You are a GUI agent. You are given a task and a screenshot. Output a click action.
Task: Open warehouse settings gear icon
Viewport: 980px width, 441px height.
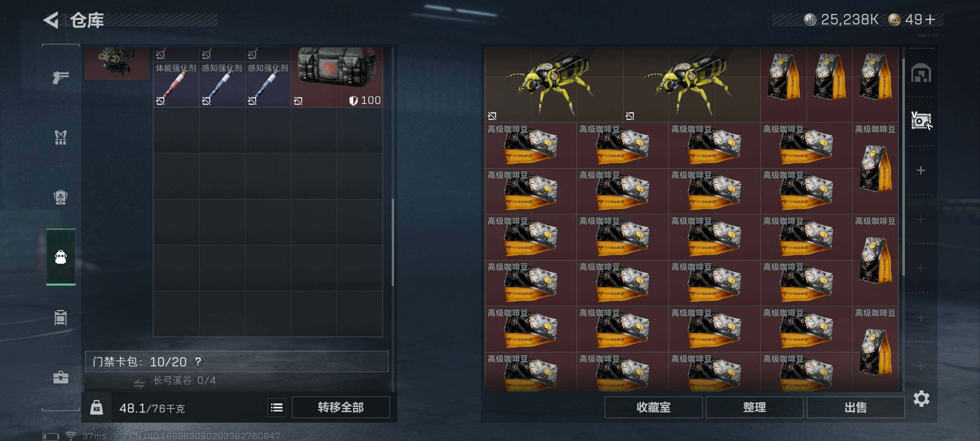[x=921, y=399]
